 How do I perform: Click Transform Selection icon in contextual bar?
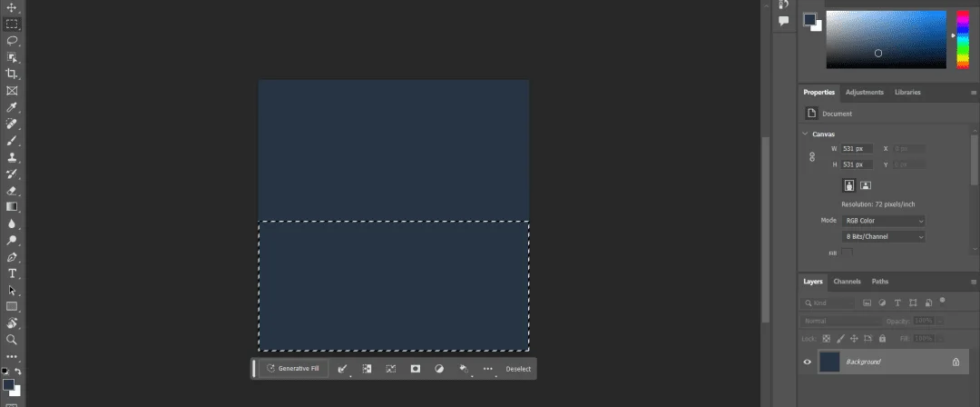[x=390, y=369]
